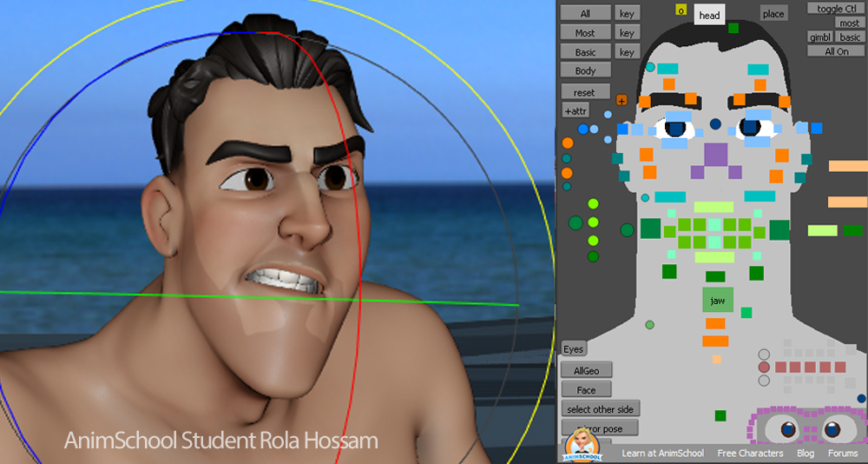This screenshot has width=868, height=464.
Task: Select the yellow 'o' control button
Action: click(681, 10)
